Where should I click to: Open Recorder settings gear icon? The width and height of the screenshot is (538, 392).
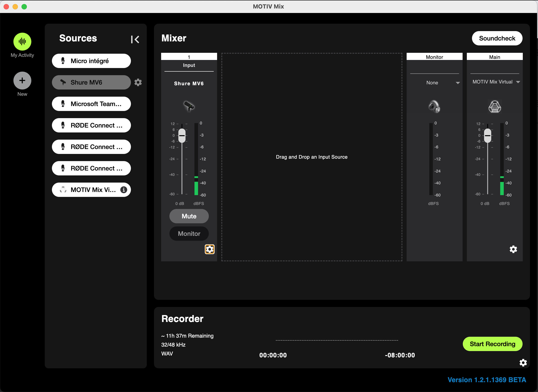click(523, 362)
